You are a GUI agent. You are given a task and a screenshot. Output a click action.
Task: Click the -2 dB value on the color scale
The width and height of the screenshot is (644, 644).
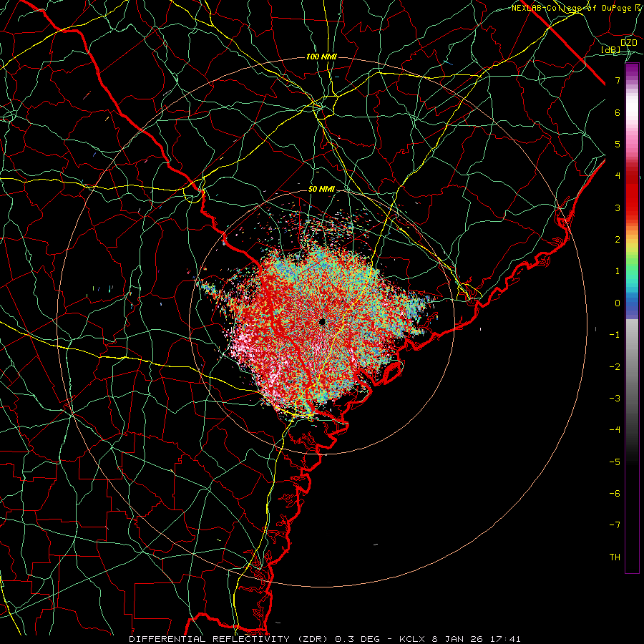(615, 367)
